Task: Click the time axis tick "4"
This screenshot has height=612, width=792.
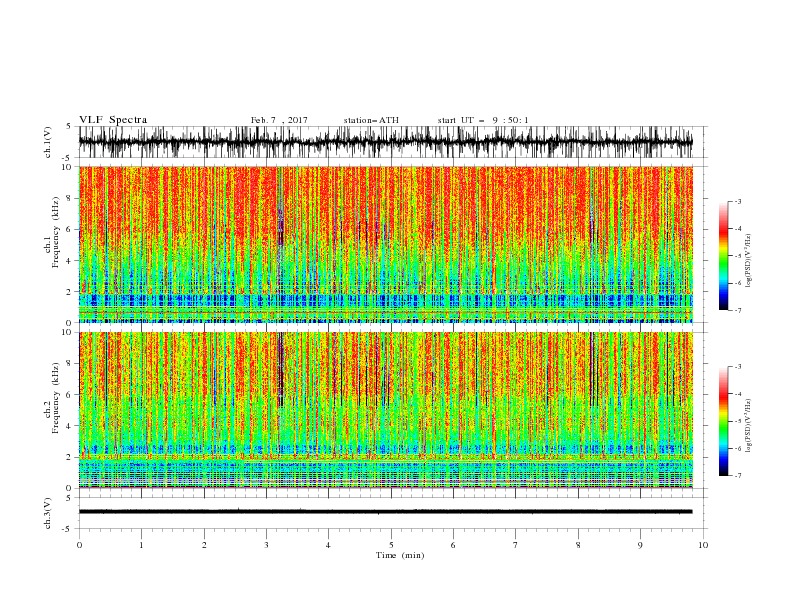Action: (x=328, y=545)
